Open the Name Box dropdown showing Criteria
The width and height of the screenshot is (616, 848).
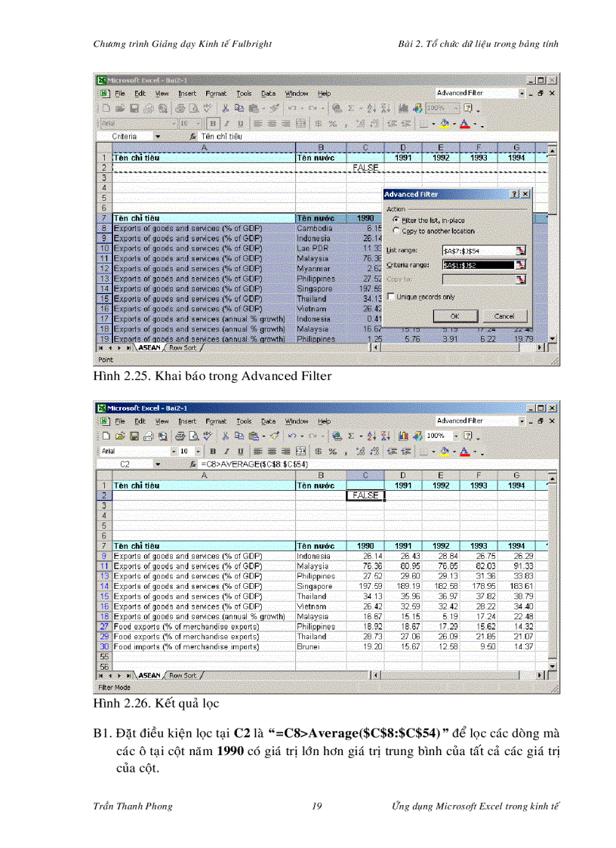159,137
